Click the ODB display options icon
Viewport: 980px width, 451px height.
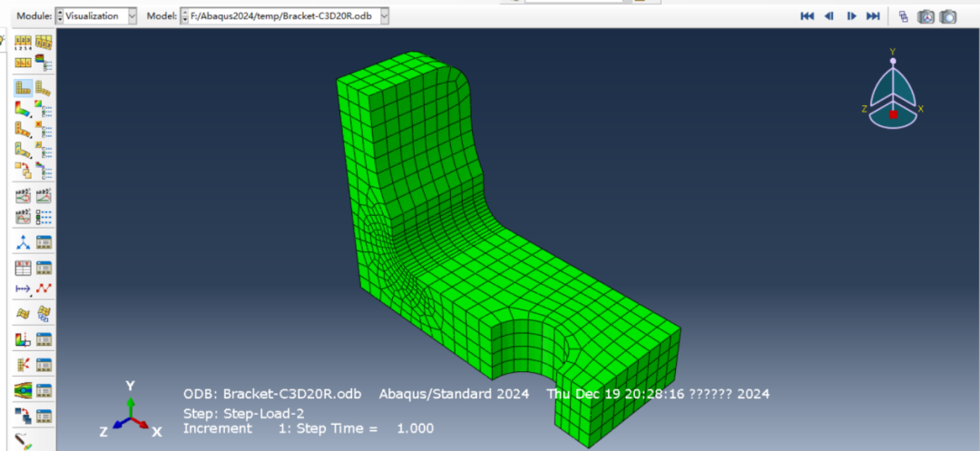tap(23, 61)
